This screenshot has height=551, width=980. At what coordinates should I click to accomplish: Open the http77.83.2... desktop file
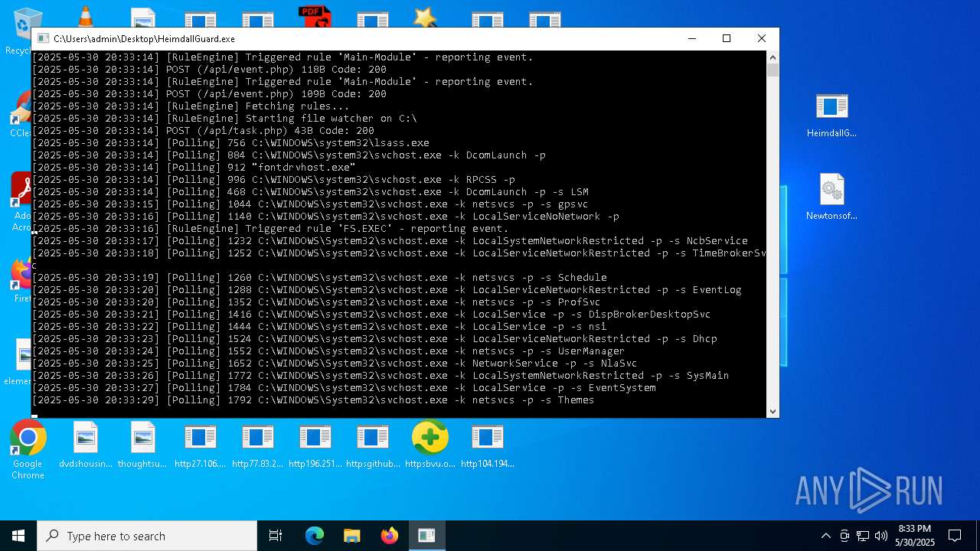click(257, 445)
